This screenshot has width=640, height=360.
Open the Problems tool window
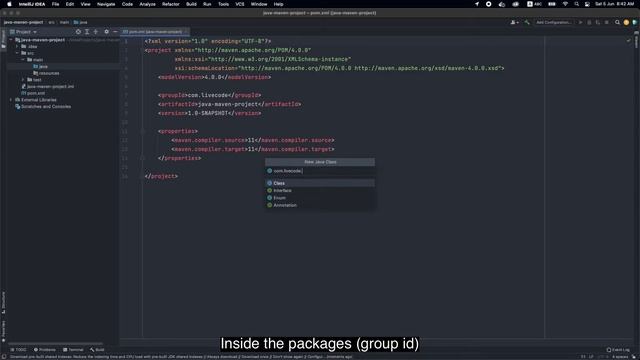click(x=44, y=350)
